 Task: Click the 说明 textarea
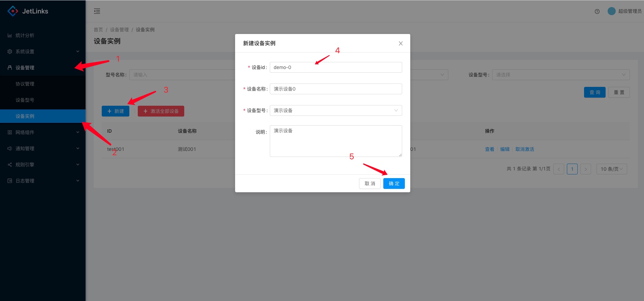coord(335,141)
